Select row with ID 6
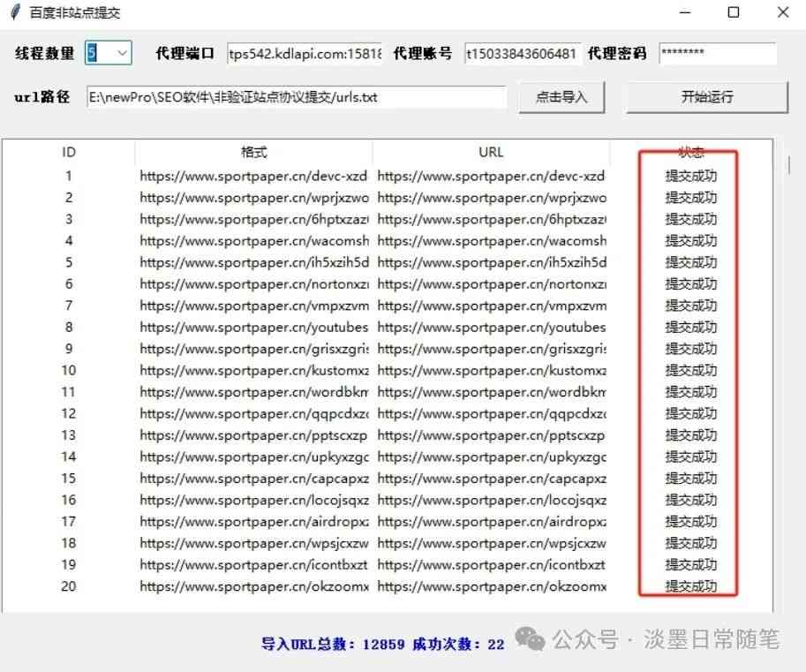806x672 pixels. click(387, 283)
